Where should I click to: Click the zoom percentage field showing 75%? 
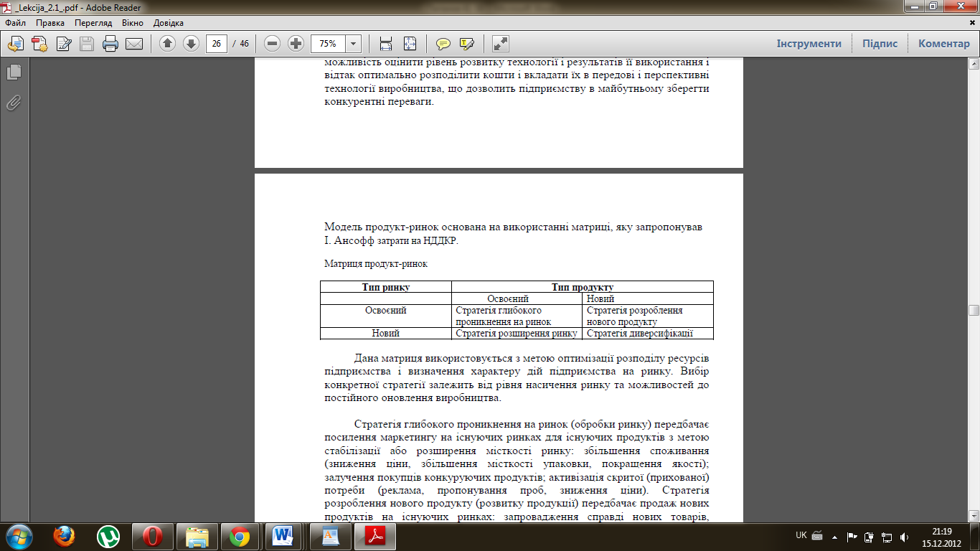coord(328,44)
